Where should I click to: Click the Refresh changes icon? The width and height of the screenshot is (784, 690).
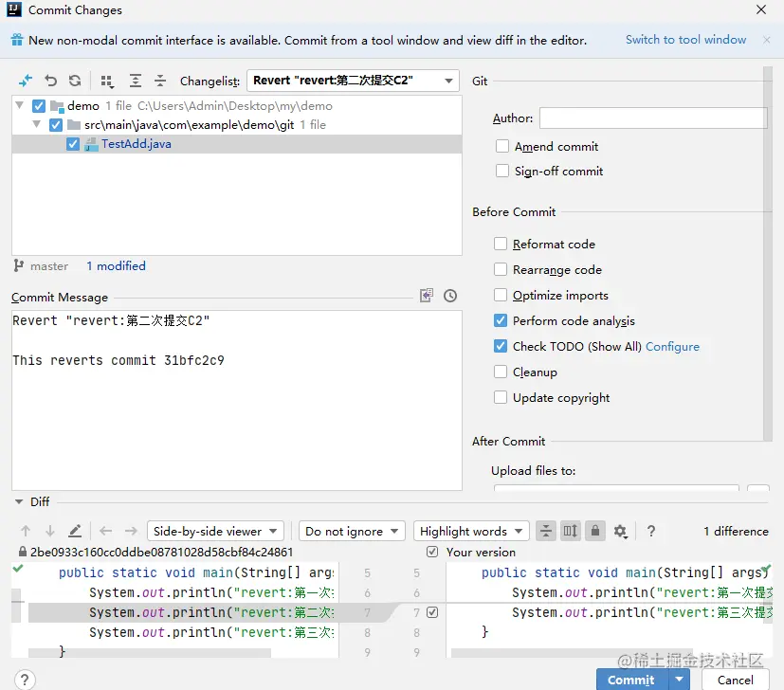(x=75, y=81)
